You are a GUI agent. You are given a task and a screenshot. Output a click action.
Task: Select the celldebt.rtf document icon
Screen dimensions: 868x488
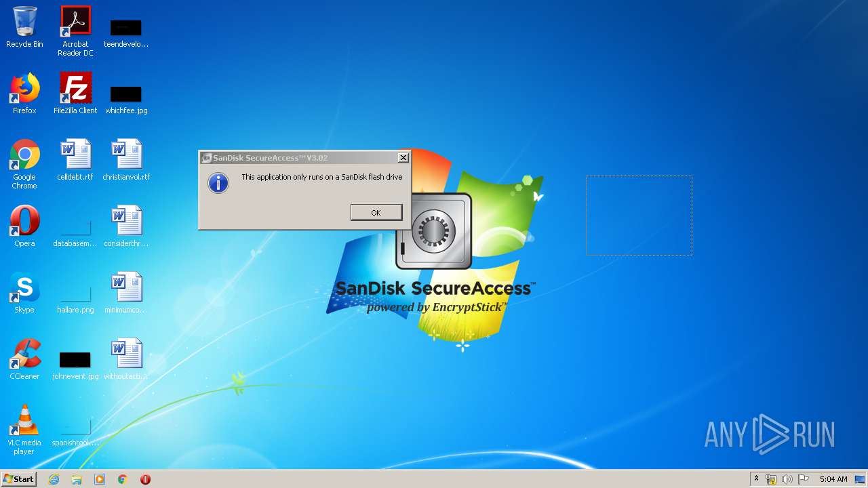[75, 160]
